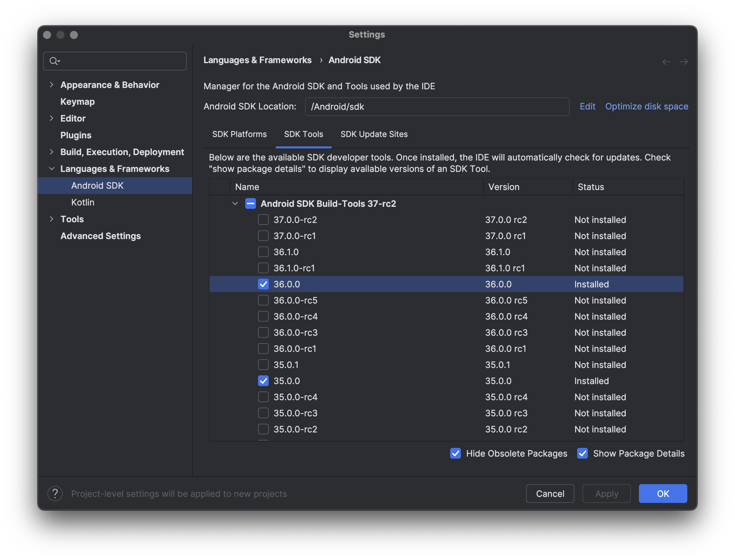Screen dimensions: 735x560
Task: Collapse Android SDK Build-Tools 37-rc2
Action: 235,203
